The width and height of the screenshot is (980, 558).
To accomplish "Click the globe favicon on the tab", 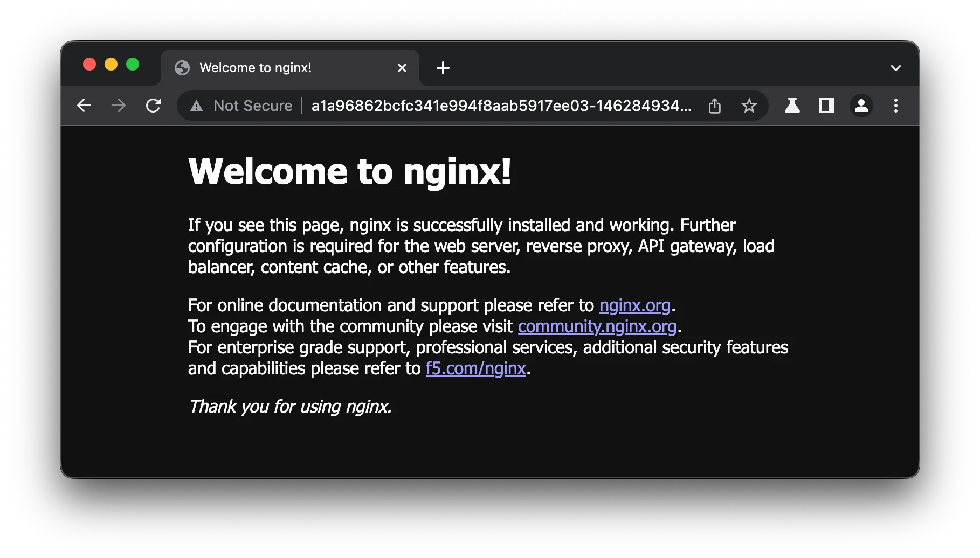I will click(x=182, y=68).
